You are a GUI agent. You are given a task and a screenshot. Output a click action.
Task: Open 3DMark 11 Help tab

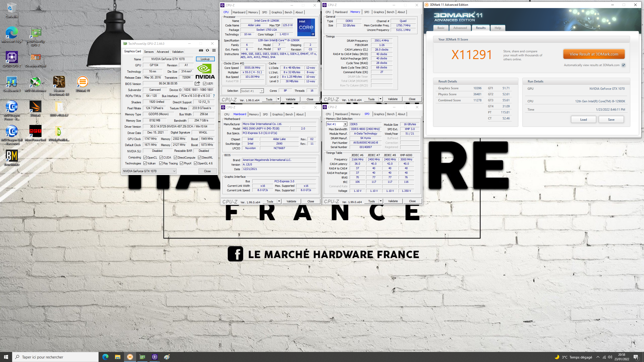(498, 28)
